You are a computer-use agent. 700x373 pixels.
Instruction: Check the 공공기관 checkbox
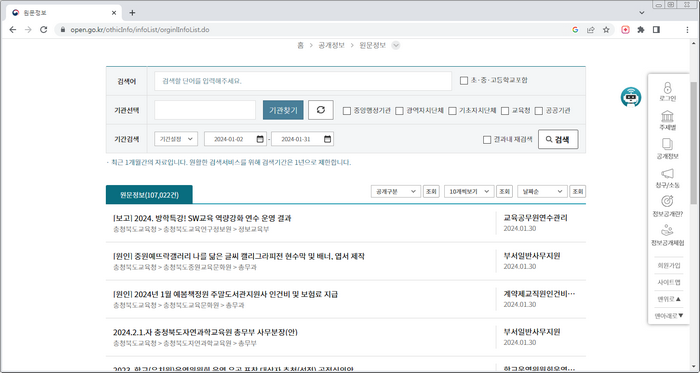pyautogui.click(x=539, y=111)
